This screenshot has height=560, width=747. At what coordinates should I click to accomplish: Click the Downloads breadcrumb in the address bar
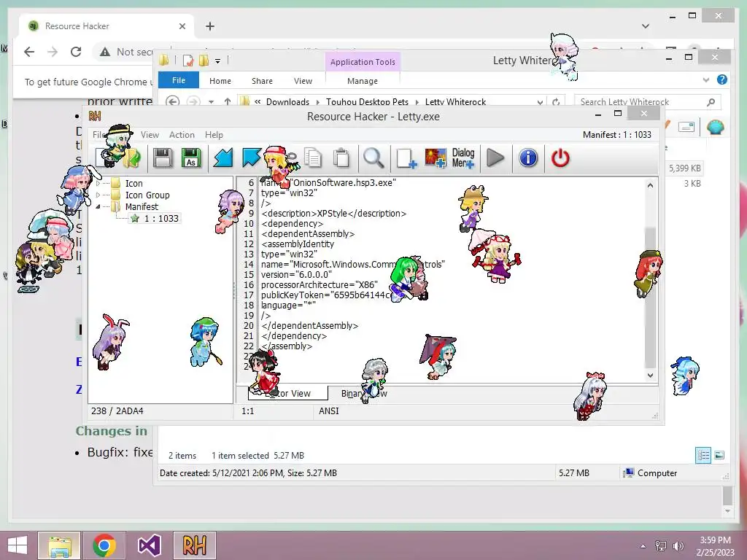[287, 102]
